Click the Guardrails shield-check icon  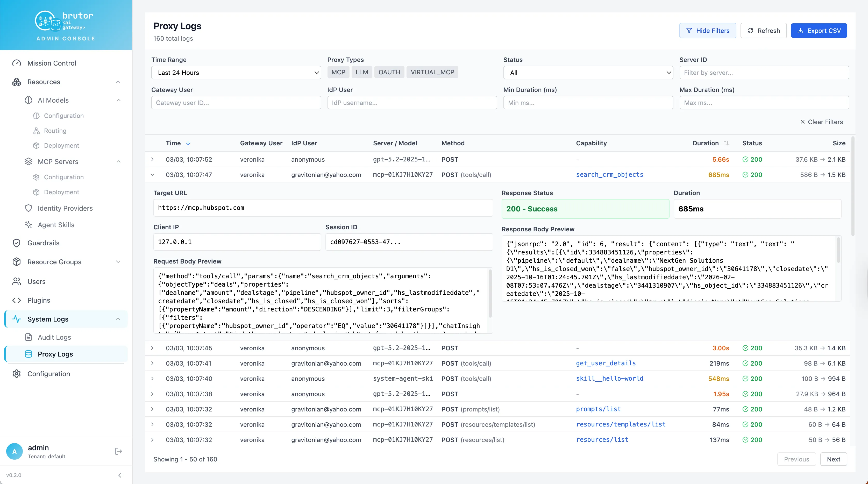point(17,243)
